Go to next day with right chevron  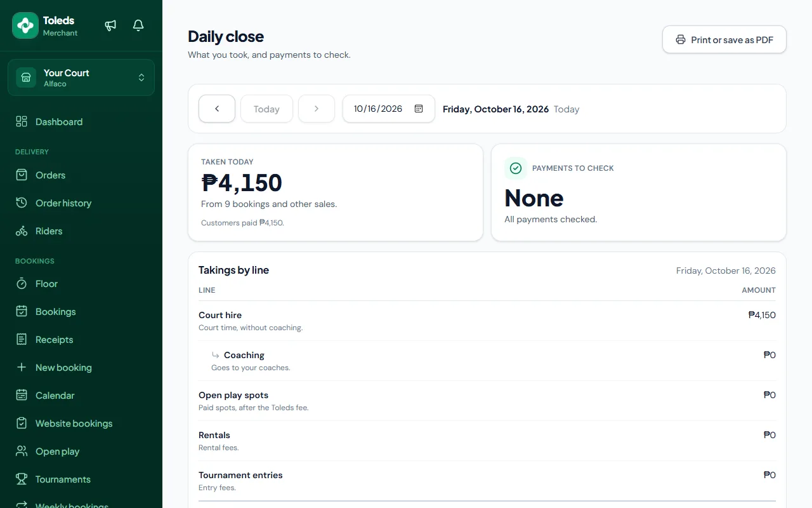[317, 109]
